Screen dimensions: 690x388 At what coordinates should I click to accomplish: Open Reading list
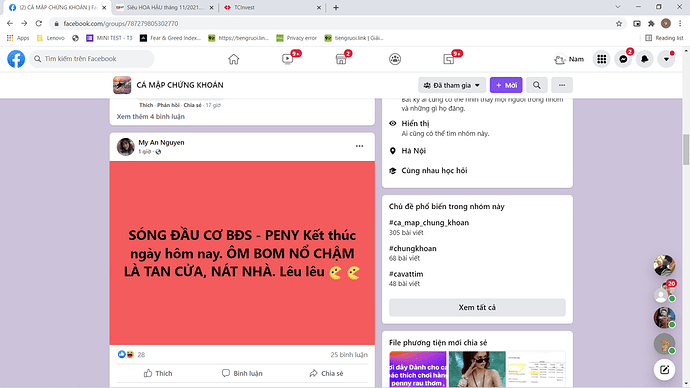click(x=664, y=38)
